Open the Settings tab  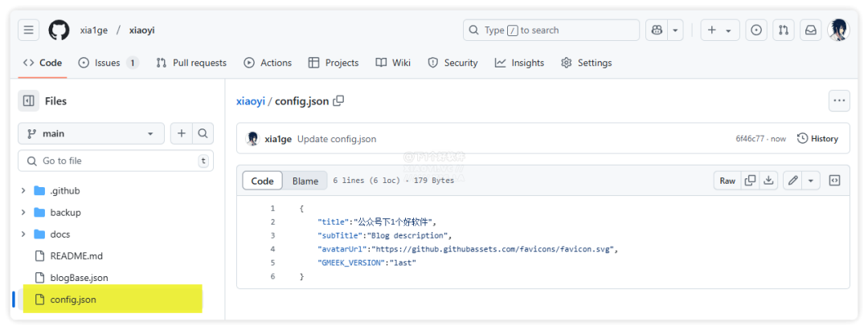[x=586, y=63]
